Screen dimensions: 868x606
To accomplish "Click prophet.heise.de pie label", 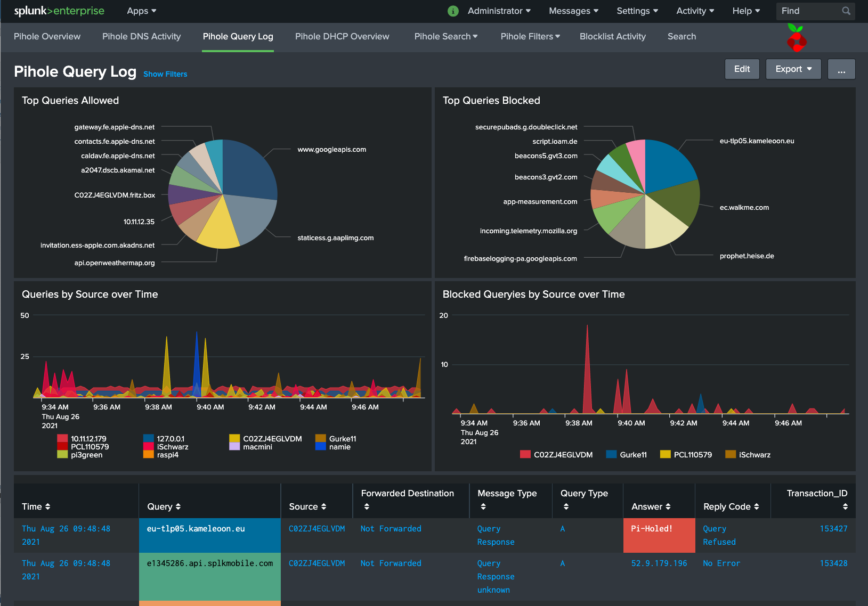I will [747, 256].
